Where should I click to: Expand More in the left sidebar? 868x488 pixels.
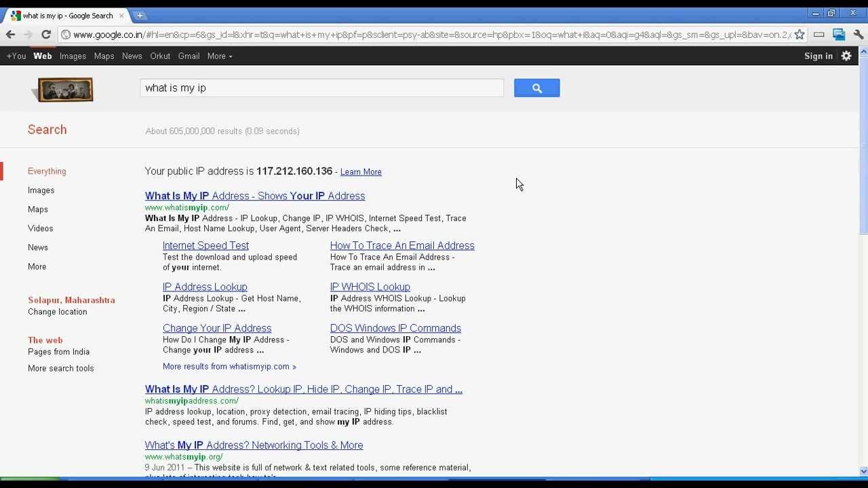click(37, 266)
